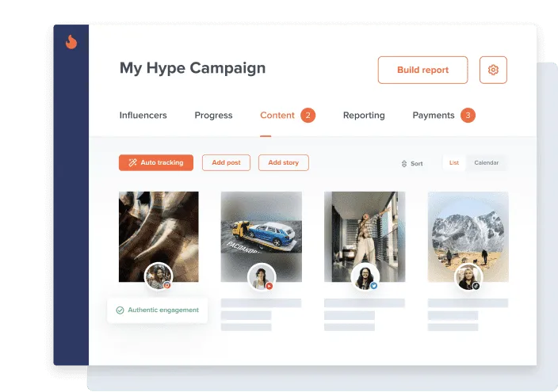Click the Build report button
The image size is (558, 392).
[x=422, y=70]
